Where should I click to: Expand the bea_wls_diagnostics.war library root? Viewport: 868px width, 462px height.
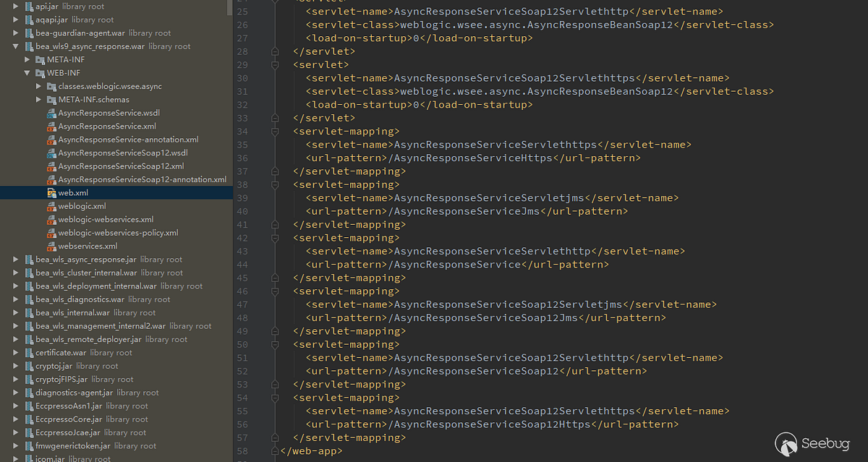(17, 299)
